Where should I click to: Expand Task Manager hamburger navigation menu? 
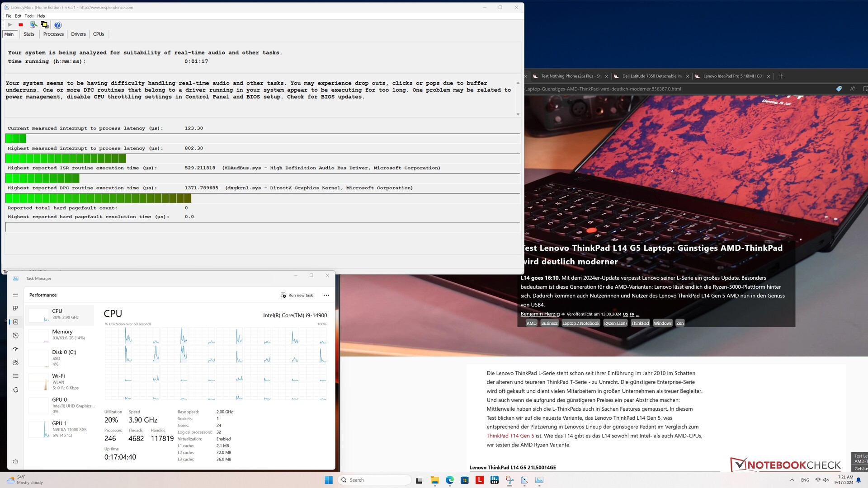coord(15,295)
